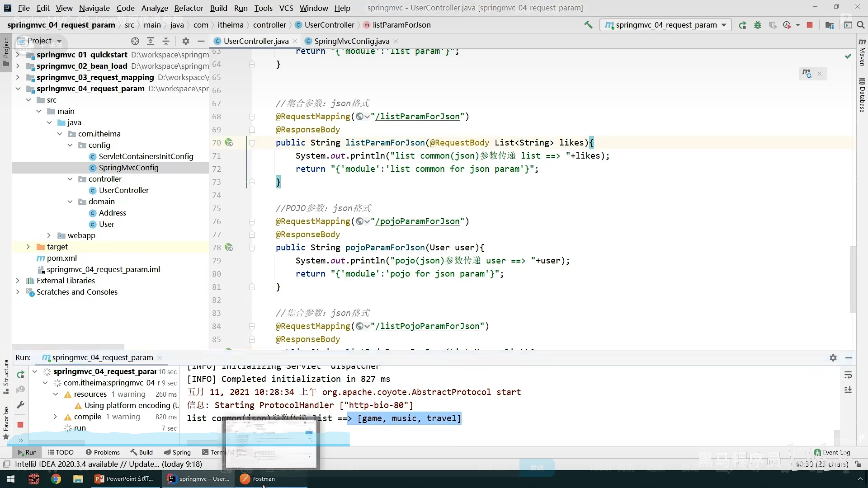
Task: Switch to SpringMvcConfig.java editor tab
Action: click(x=351, y=41)
